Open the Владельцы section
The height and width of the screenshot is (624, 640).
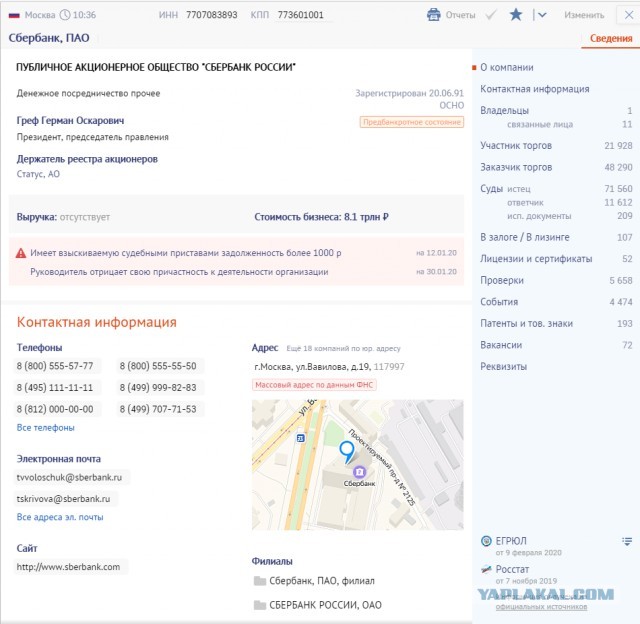click(504, 111)
